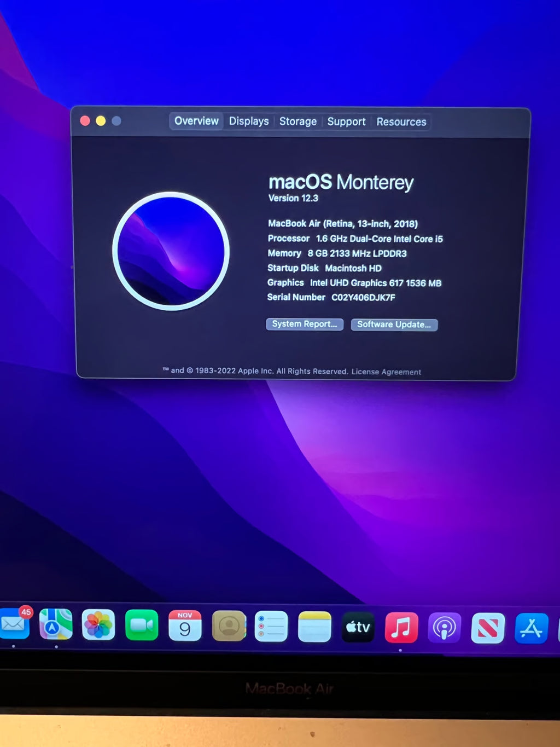The height and width of the screenshot is (747, 560).
Task: Launch the Music app
Action: [x=401, y=627]
